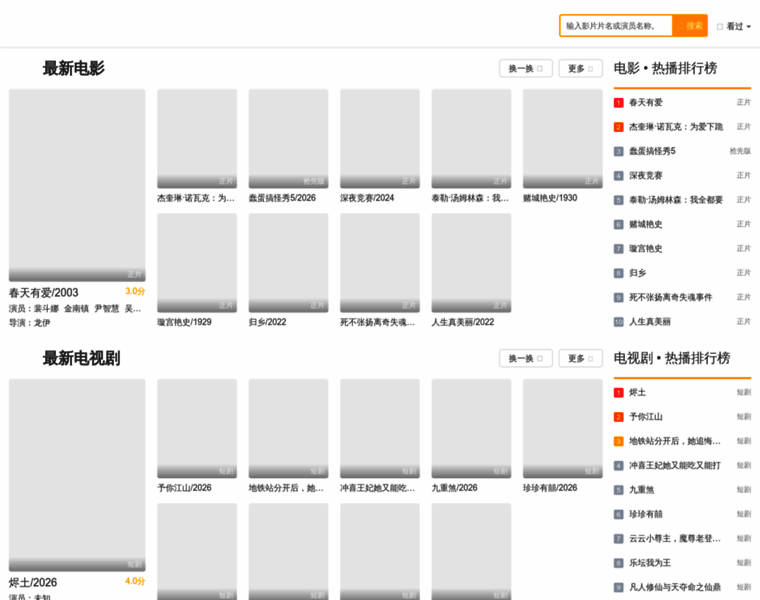Open 予你江山 in TV hot ranking

click(x=646, y=417)
